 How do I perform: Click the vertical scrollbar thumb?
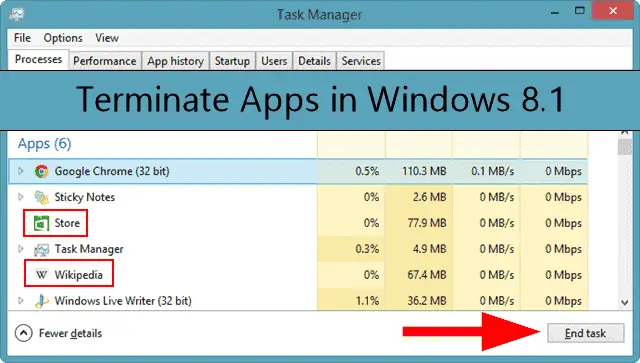pyautogui.click(x=624, y=147)
